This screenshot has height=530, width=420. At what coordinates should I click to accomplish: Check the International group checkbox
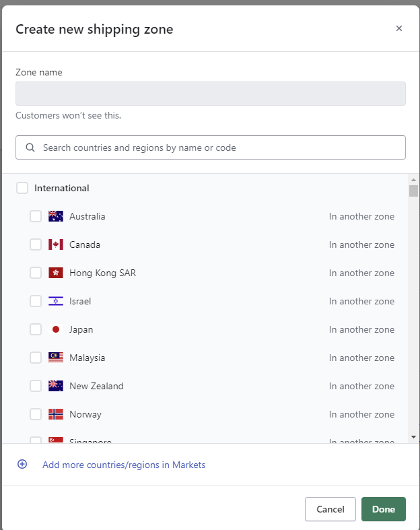click(22, 188)
